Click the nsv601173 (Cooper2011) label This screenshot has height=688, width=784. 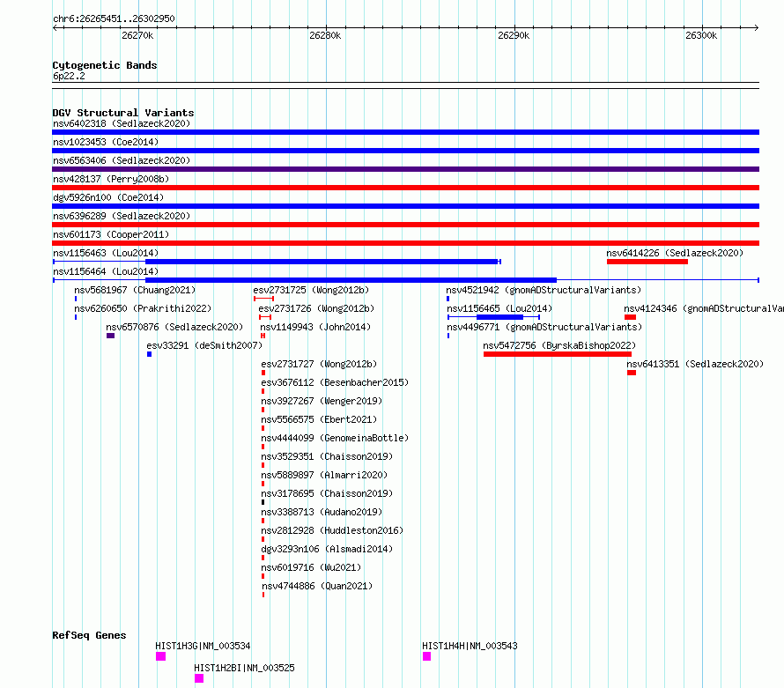pyautogui.click(x=111, y=234)
